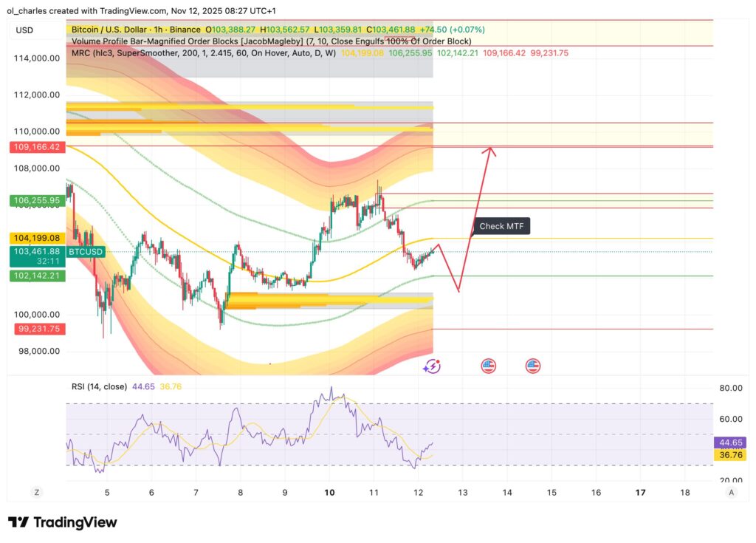756x543 pixels.
Task: Click the purple lightning events icon on the chart
Action: pos(432,365)
